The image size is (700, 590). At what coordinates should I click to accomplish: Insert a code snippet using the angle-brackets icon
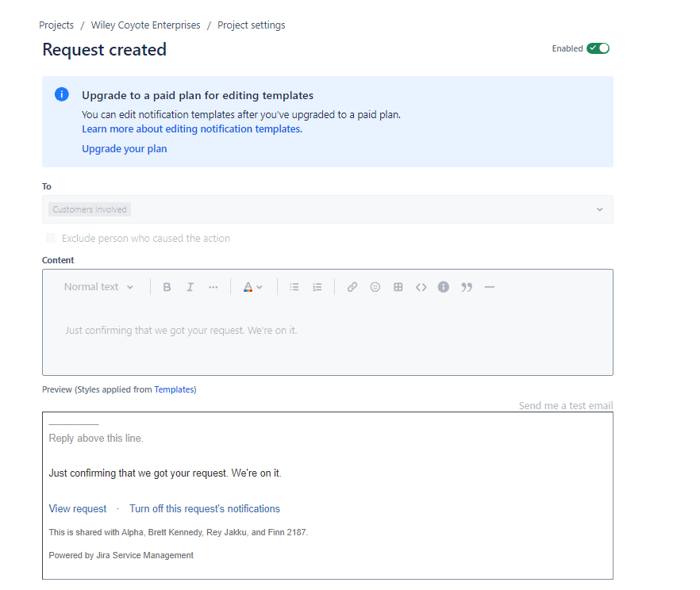tap(421, 286)
